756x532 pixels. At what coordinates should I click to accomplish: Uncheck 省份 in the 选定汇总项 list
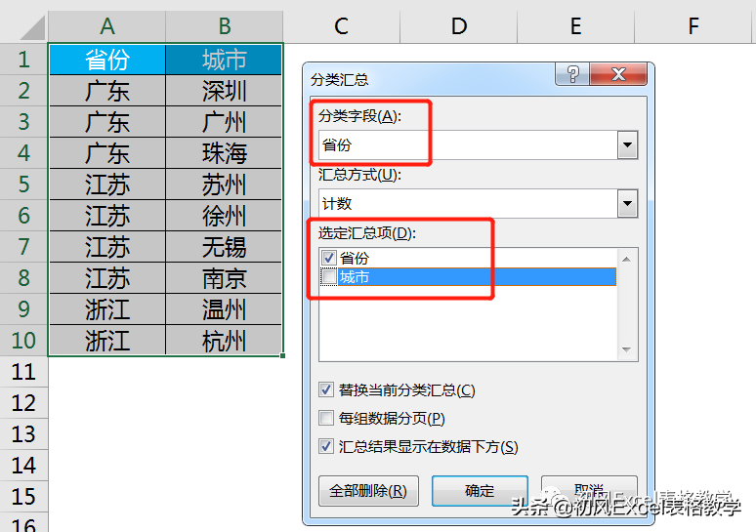(x=327, y=259)
